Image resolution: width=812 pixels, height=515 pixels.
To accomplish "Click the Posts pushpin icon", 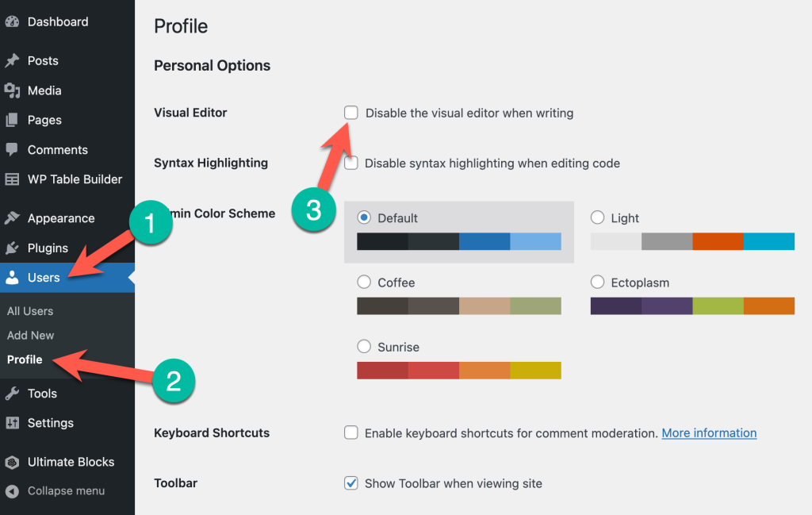I will [x=12, y=60].
